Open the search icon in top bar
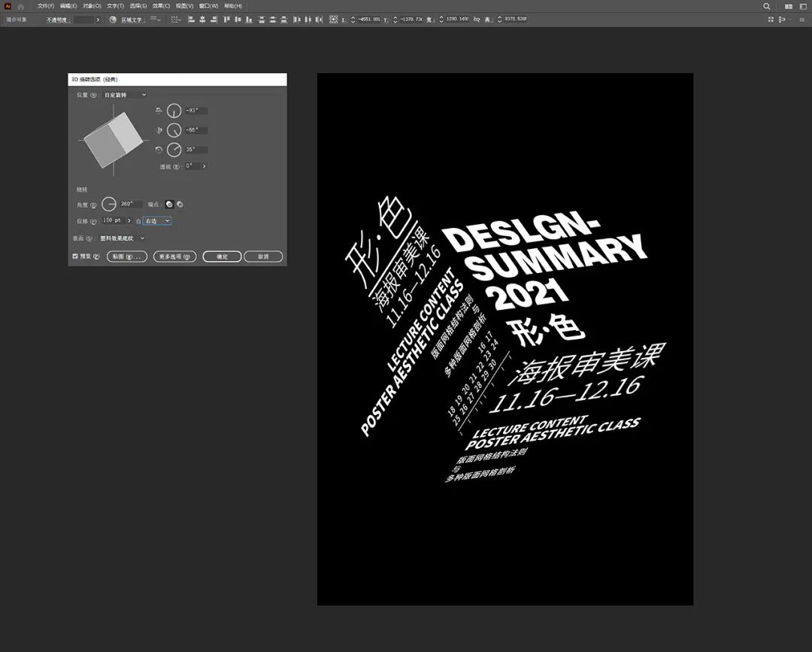The image size is (812, 652). coord(767,6)
